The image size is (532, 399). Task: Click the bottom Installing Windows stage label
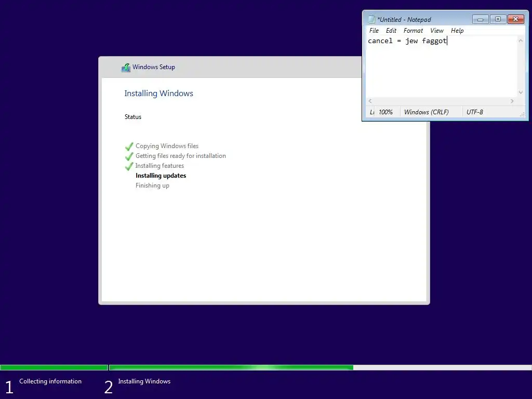tap(144, 381)
